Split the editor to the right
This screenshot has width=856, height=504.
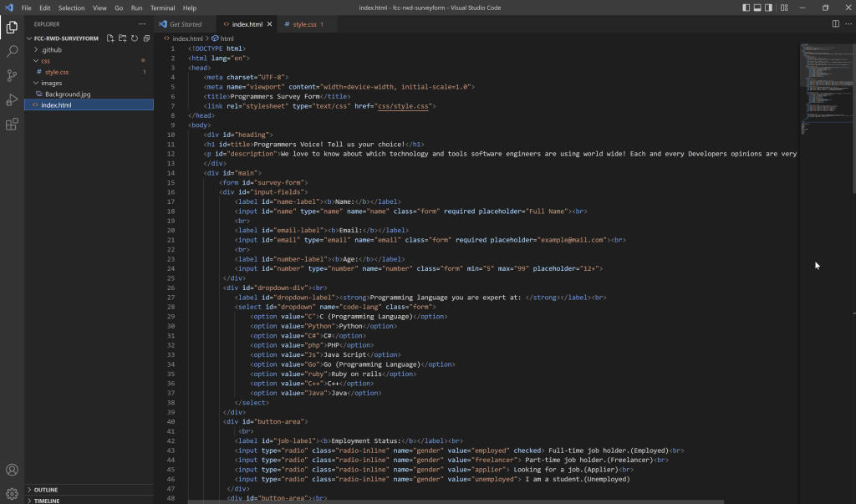[x=835, y=24]
